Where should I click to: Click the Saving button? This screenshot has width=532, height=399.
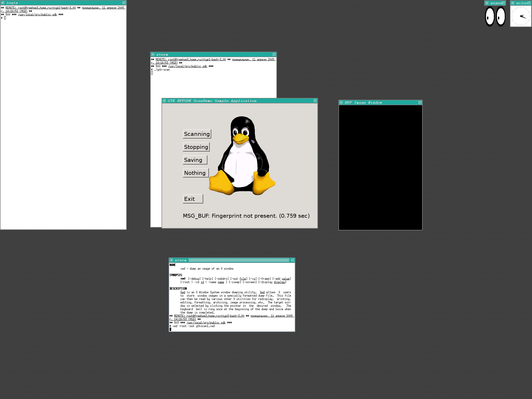click(x=195, y=160)
